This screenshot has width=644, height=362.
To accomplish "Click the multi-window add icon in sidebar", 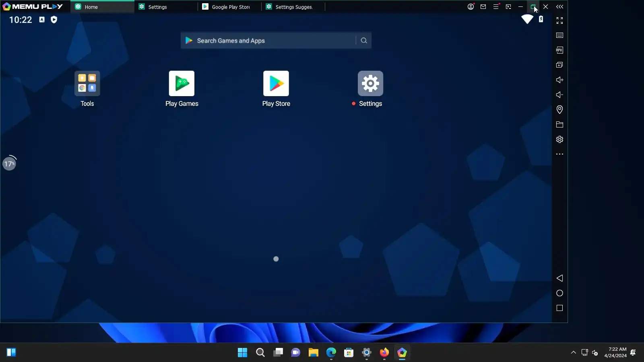I will (x=559, y=65).
